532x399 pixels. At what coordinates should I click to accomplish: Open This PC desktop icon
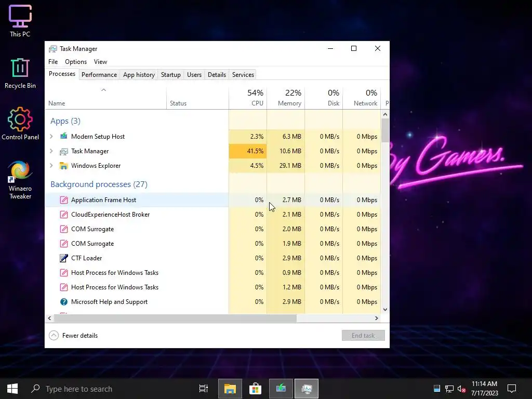(x=20, y=21)
